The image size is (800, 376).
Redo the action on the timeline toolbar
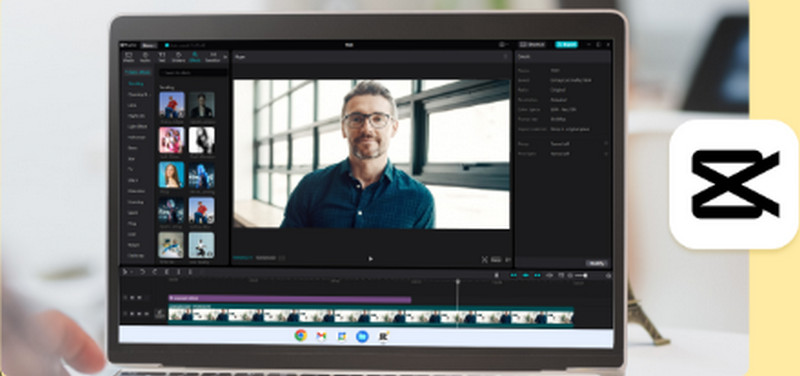click(x=155, y=272)
